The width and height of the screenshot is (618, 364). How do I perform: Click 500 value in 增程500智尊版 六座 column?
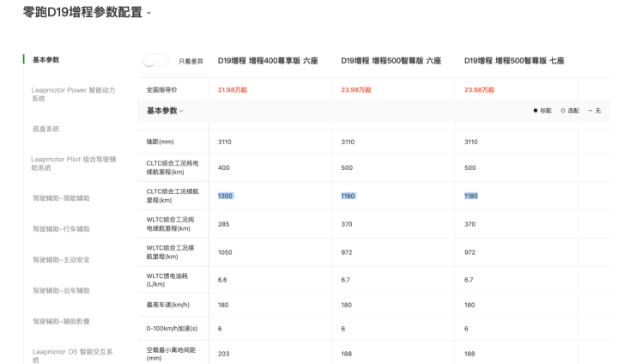pyautogui.click(x=347, y=168)
